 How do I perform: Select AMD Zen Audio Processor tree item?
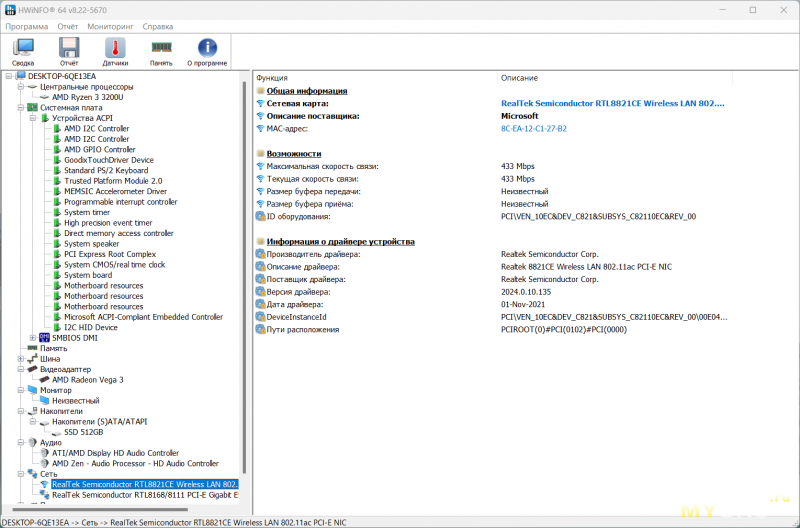pos(135,463)
